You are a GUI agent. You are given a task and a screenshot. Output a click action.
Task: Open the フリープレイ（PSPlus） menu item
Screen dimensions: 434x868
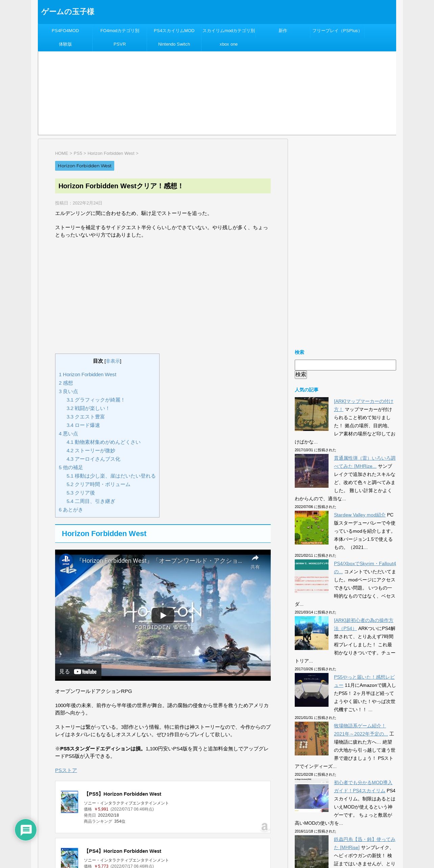(337, 31)
